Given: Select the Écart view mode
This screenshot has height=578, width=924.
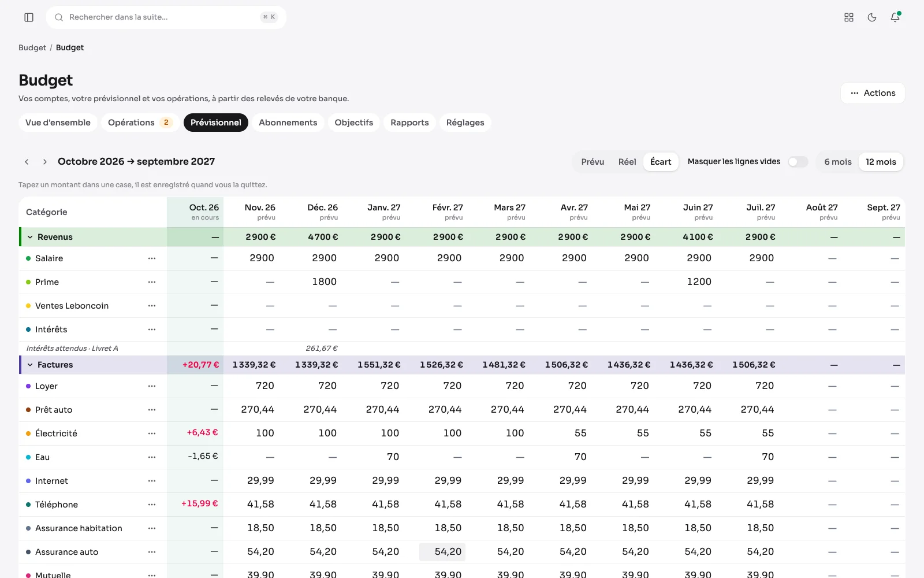Looking at the screenshot, I should tap(661, 162).
